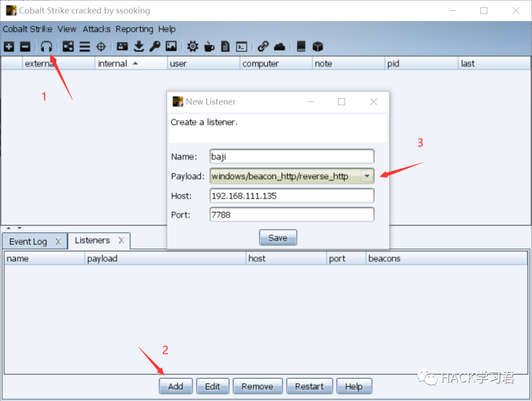The width and height of the screenshot is (532, 401).
Task: Minimize the New Listener dialog
Action: (x=310, y=102)
